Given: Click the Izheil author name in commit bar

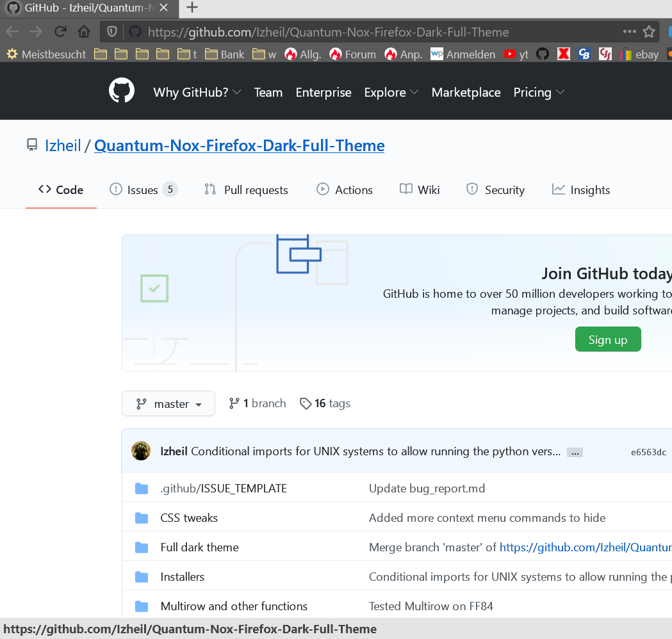Looking at the screenshot, I should (174, 451).
